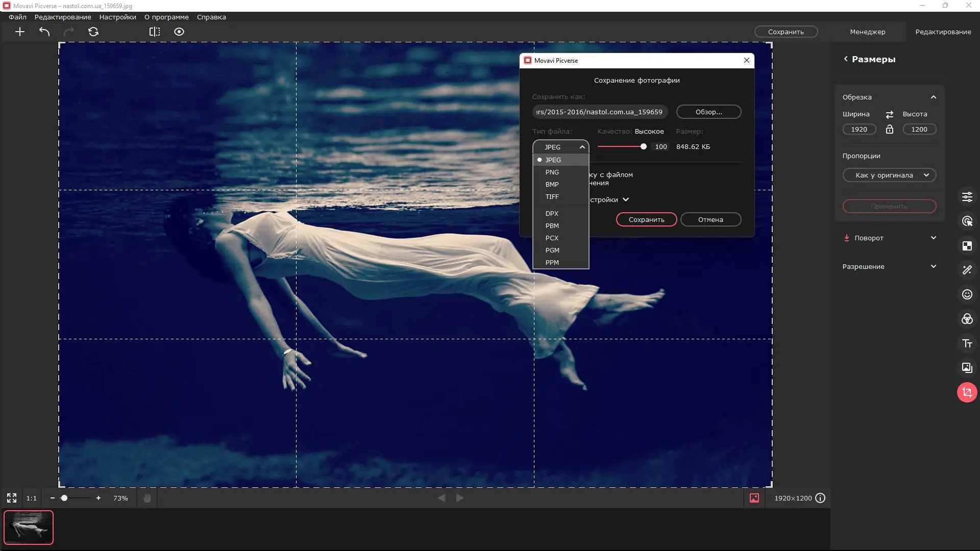This screenshot has width=980, height=551.
Task: Click the Отмена button in dialog
Action: click(x=710, y=219)
